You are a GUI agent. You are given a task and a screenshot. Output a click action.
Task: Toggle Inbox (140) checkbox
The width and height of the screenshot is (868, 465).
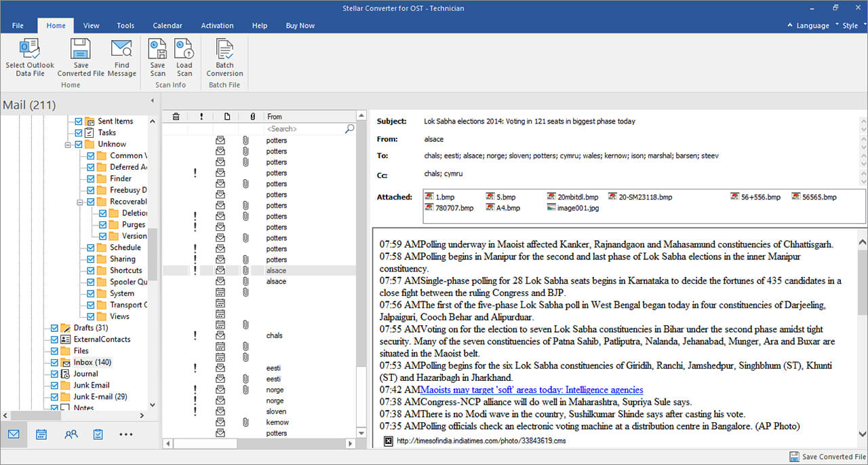[54, 362]
